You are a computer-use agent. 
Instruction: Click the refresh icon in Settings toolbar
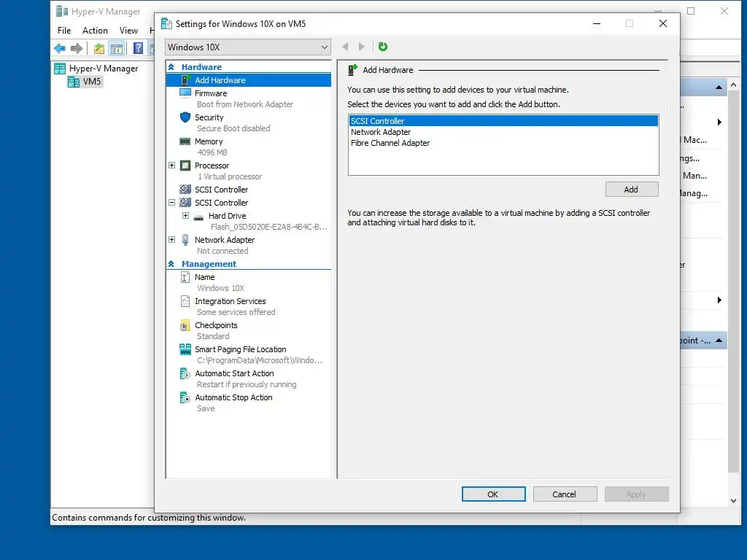click(x=382, y=47)
